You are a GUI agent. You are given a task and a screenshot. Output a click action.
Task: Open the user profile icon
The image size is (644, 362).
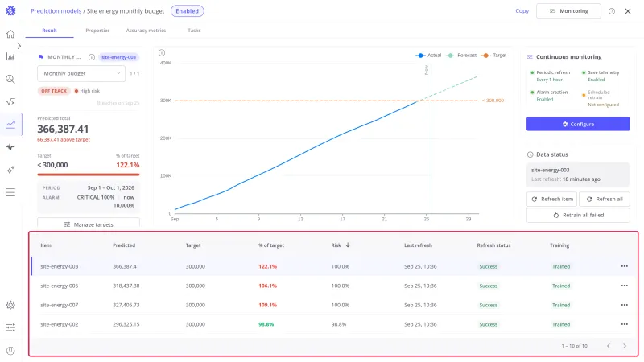10,351
